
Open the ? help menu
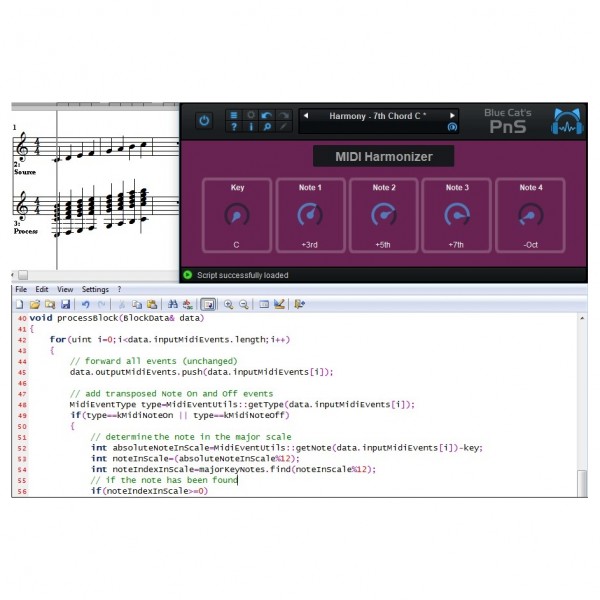click(119, 289)
